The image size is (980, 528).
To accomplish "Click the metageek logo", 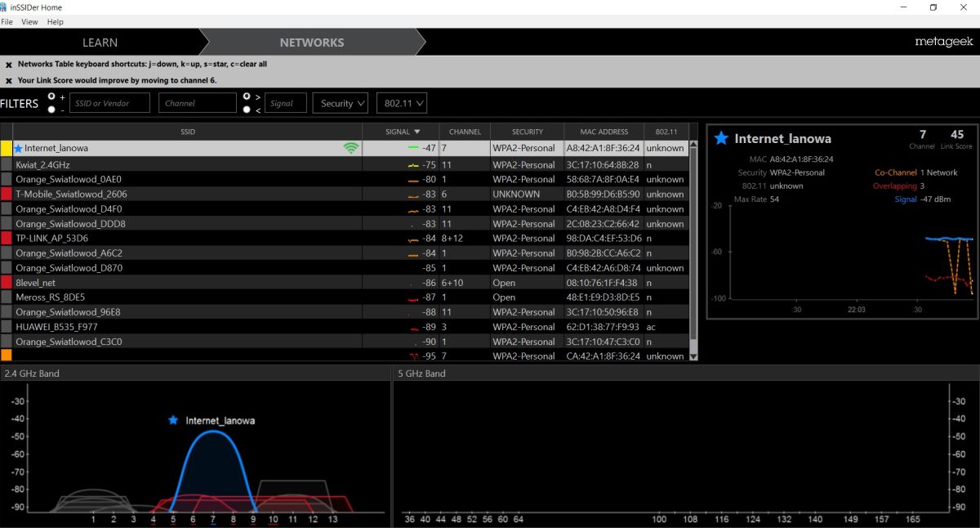I will pyautogui.click(x=943, y=41).
